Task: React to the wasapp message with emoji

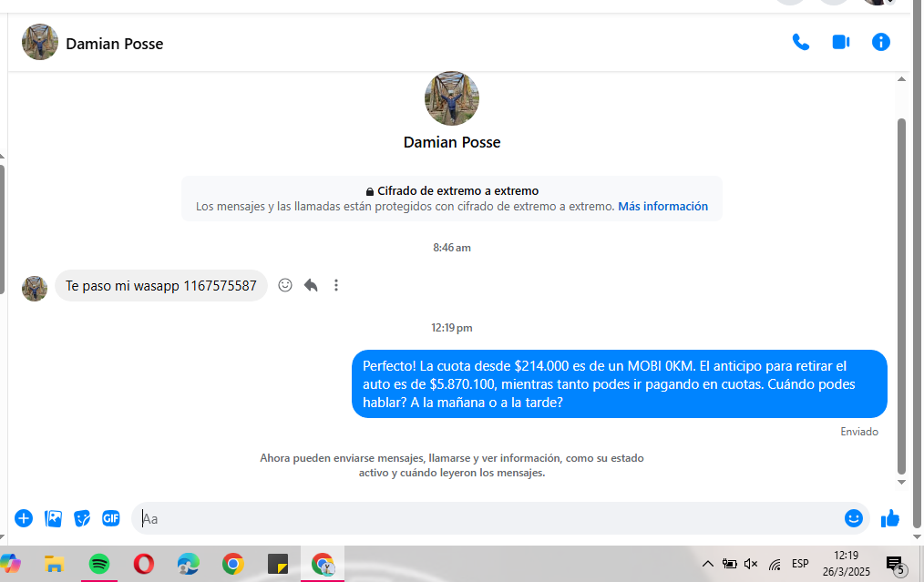Action: click(285, 285)
